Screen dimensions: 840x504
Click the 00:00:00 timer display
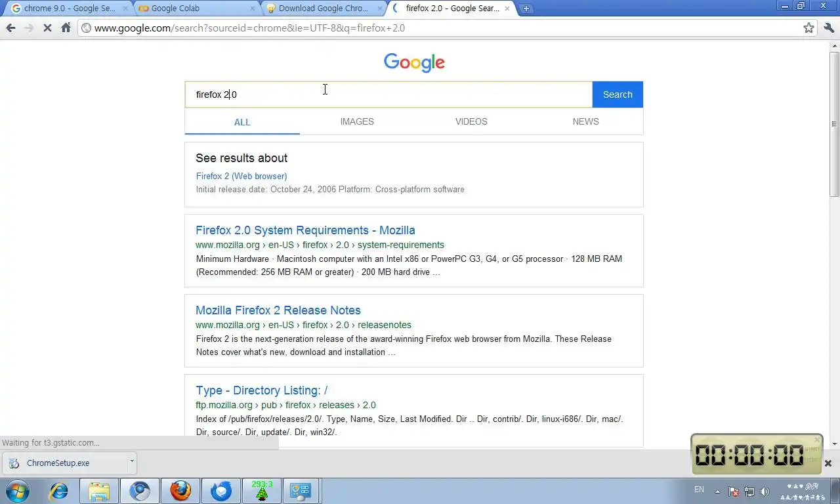point(749,455)
